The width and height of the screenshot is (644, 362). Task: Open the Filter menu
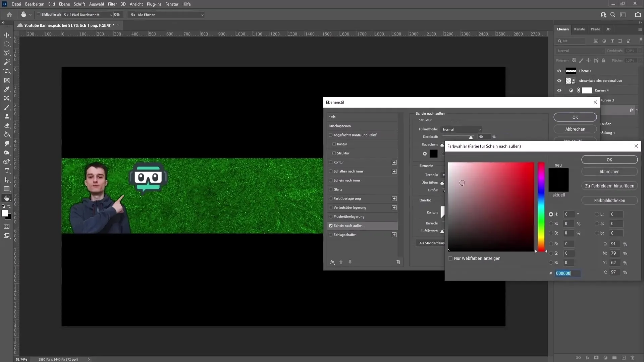click(112, 4)
